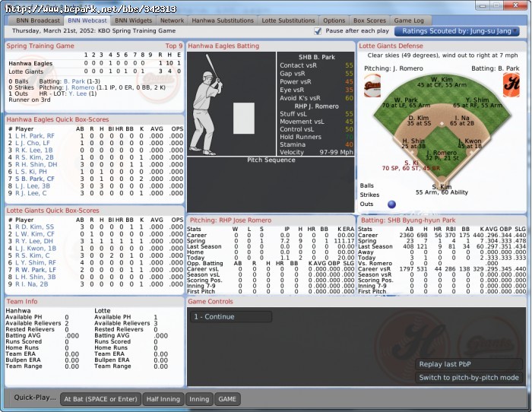The height and width of the screenshot is (412, 532).
Task: Open W. Park, LF player link
Action: (38, 270)
